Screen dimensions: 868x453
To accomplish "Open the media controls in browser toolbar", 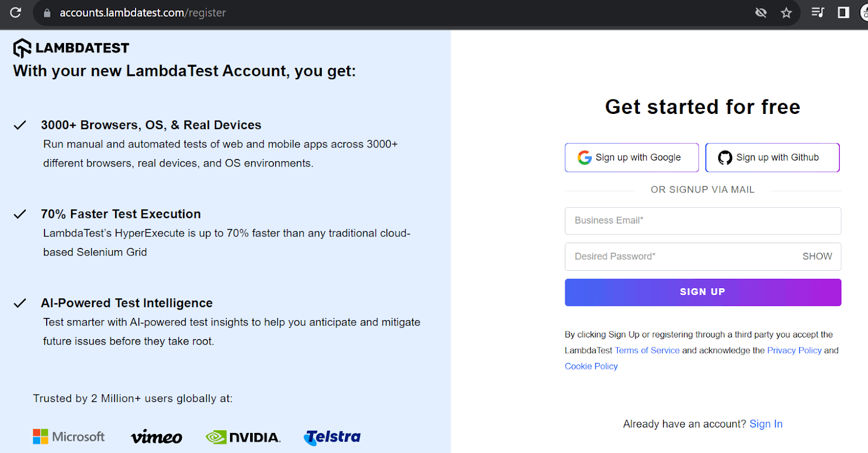I will coord(818,12).
